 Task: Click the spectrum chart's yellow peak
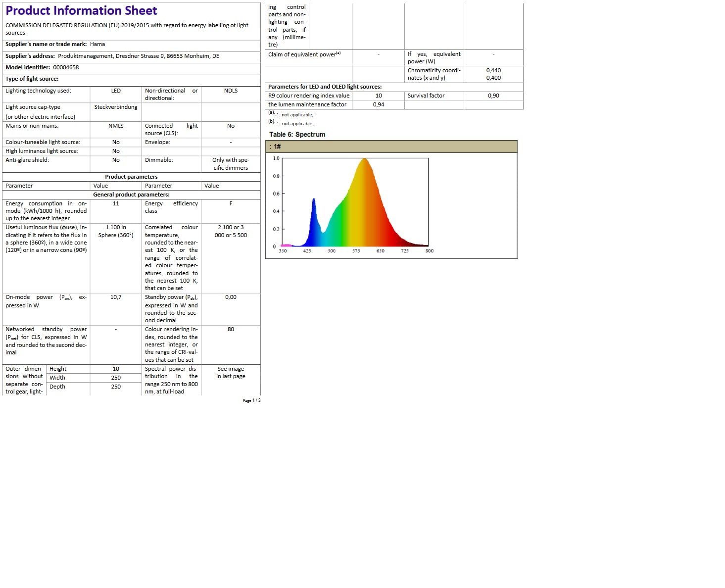pos(365,163)
